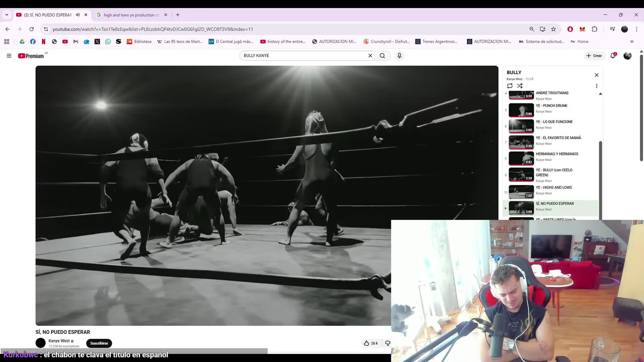Click the page vertical scrollbar
This screenshot has width=644, height=362.
(x=641, y=108)
